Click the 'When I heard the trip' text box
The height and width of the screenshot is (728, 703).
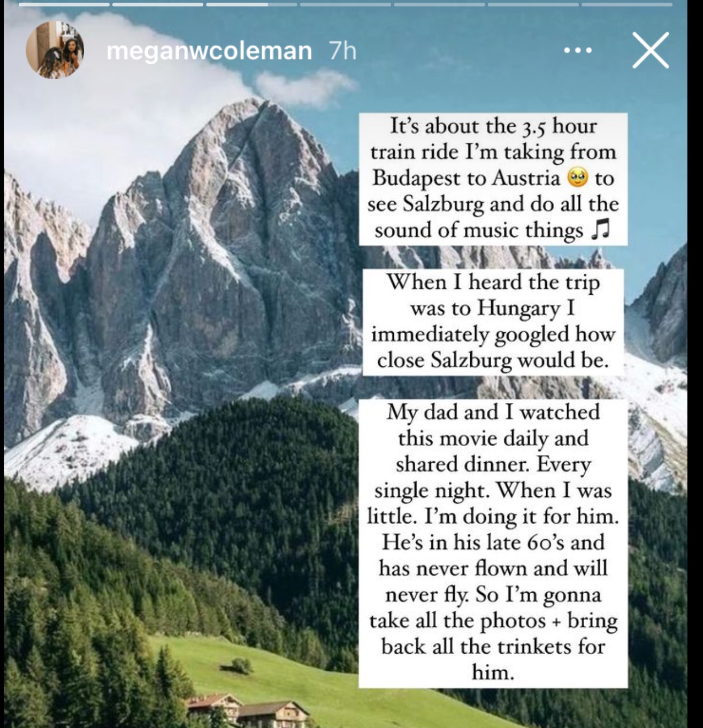[x=493, y=321]
